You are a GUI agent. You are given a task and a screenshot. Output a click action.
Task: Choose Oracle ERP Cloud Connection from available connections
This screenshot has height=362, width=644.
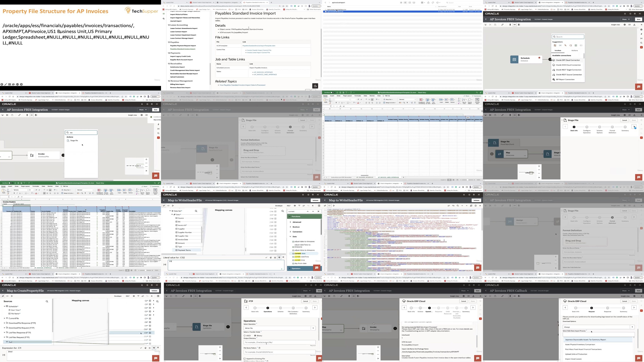click(x=568, y=60)
